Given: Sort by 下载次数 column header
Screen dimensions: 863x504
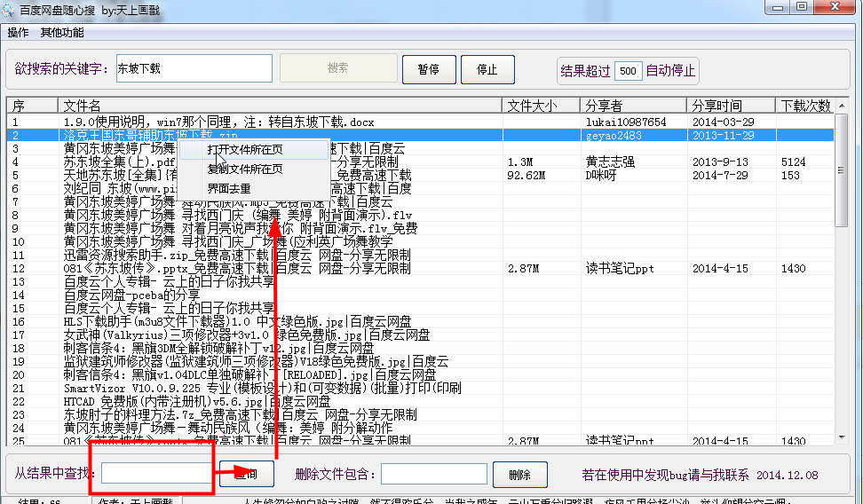Looking at the screenshot, I should coord(805,105).
